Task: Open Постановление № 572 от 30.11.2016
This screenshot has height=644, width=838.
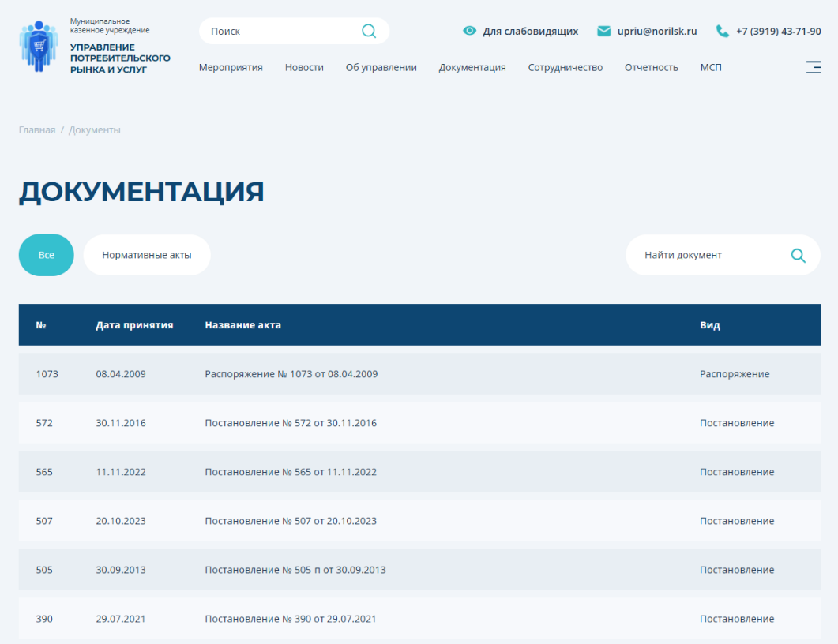Action: tap(291, 423)
